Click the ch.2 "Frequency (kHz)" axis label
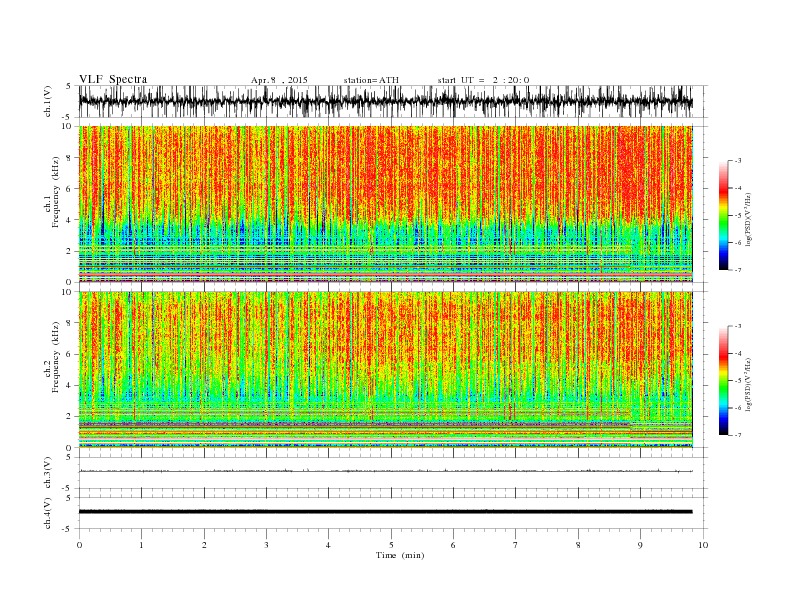The width and height of the screenshot is (792, 612). [56, 357]
